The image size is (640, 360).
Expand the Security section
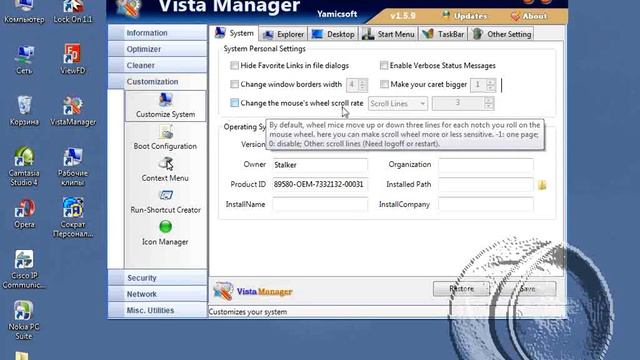coord(158,278)
